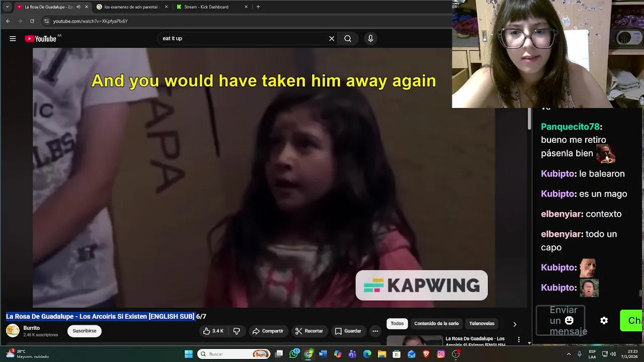Start voice search with microphone icon
This screenshot has width=644, height=362.
[x=370, y=39]
